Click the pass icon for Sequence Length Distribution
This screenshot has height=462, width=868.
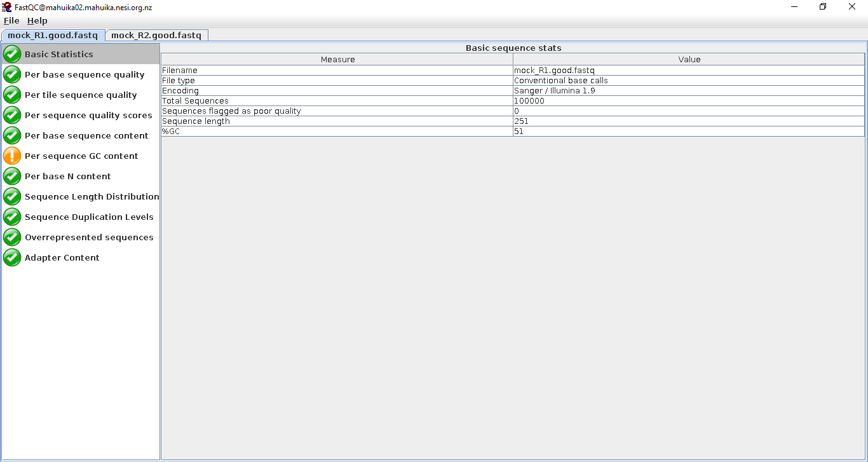pyautogui.click(x=12, y=196)
